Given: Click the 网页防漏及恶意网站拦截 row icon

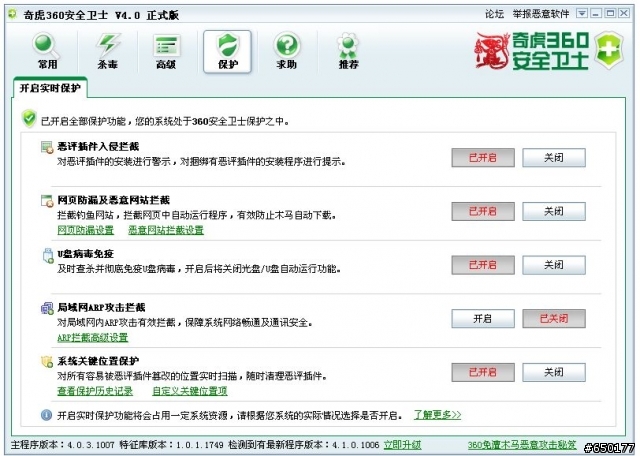Looking at the screenshot, I should click(47, 200).
